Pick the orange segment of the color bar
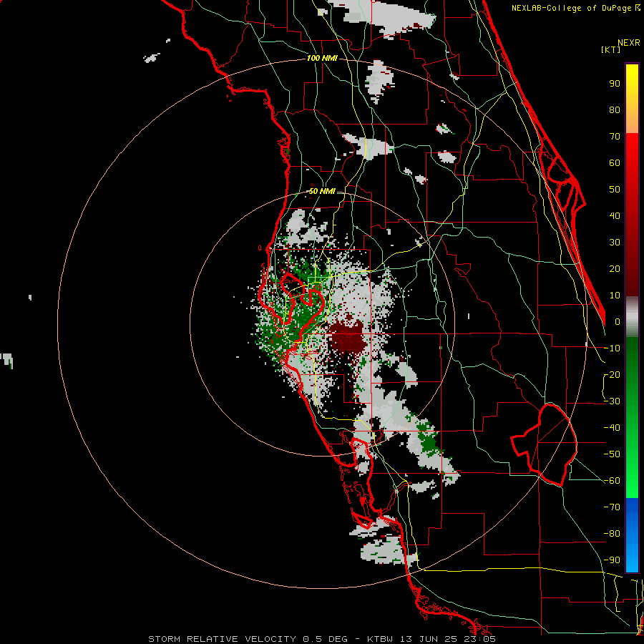644x644 pixels. click(x=632, y=117)
